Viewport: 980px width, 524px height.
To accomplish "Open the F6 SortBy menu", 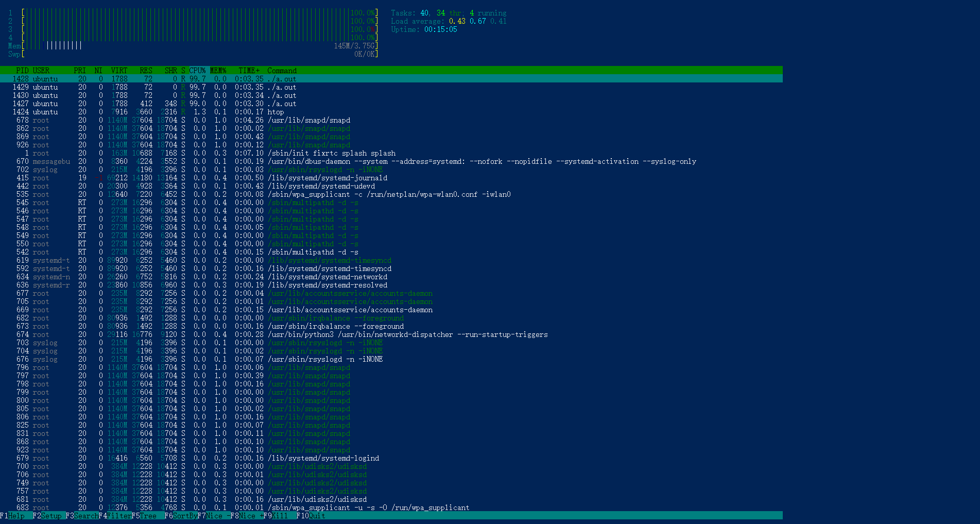I will 181,516.
